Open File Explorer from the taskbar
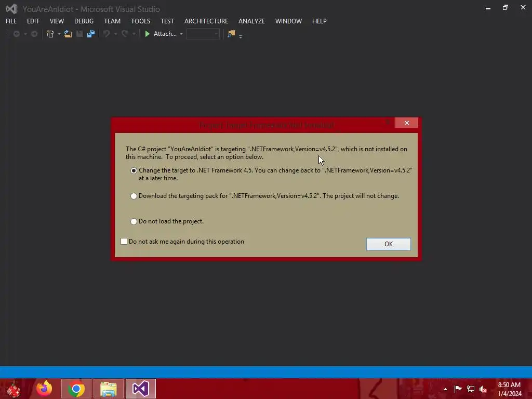This screenshot has width=532, height=399. click(109, 389)
